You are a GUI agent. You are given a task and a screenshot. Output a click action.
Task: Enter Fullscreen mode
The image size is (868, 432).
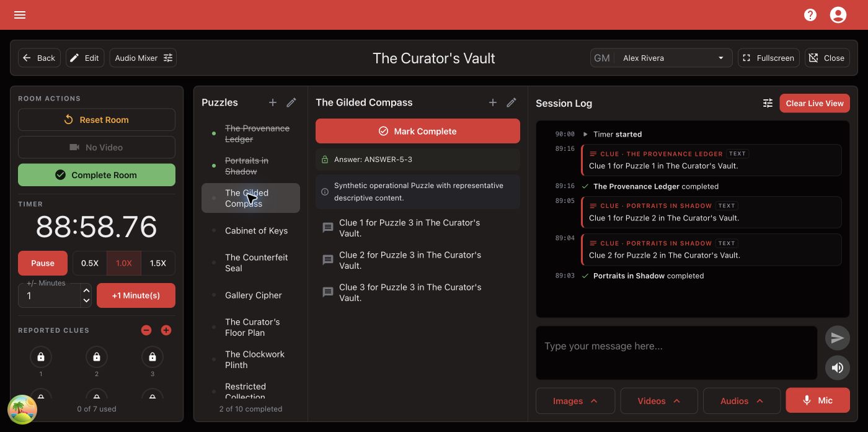(x=768, y=58)
